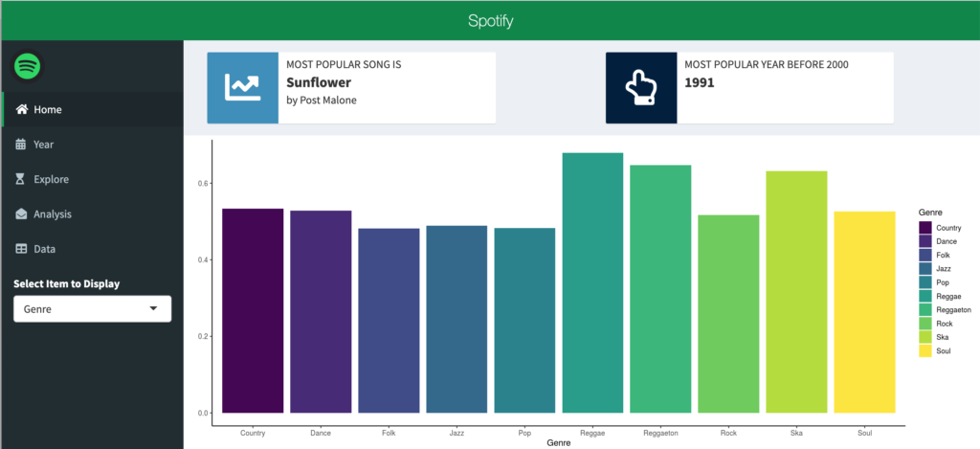Click the Explore hourglass icon
The image size is (980, 449).
pos(21,179)
